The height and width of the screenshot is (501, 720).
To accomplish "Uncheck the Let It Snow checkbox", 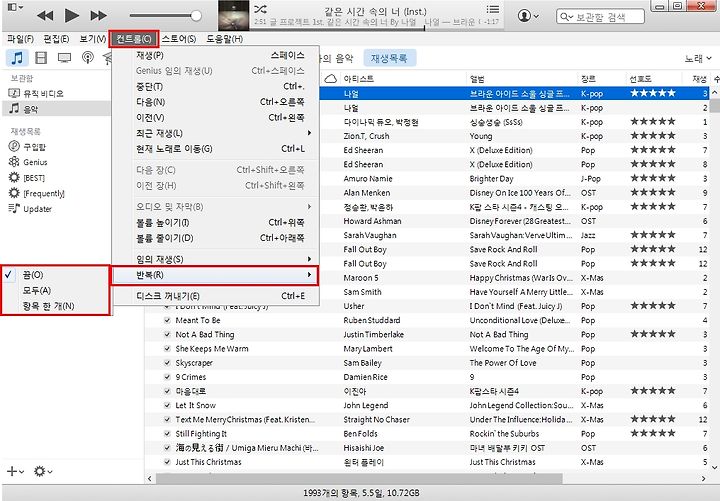I will point(167,405).
